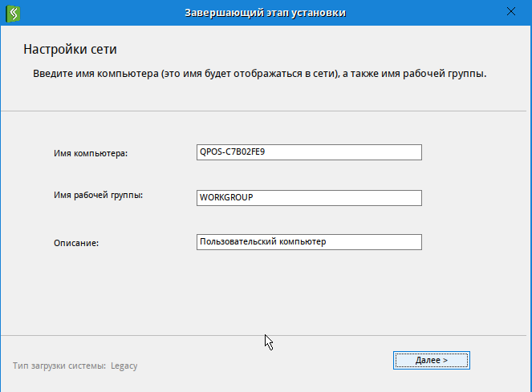The image size is (532, 392).
Task: Click the title 'Завершающий этап установки'
Action: (x=265, y=12)
